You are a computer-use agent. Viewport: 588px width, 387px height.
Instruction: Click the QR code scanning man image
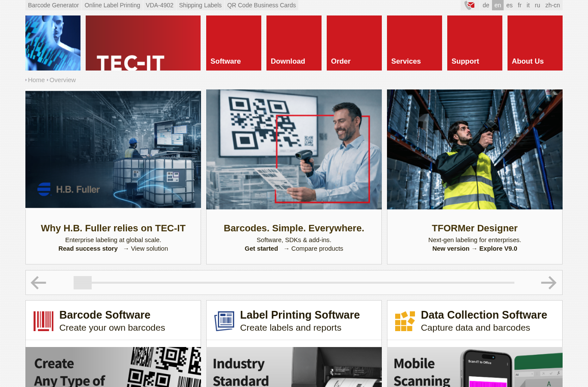pos(294,149)
